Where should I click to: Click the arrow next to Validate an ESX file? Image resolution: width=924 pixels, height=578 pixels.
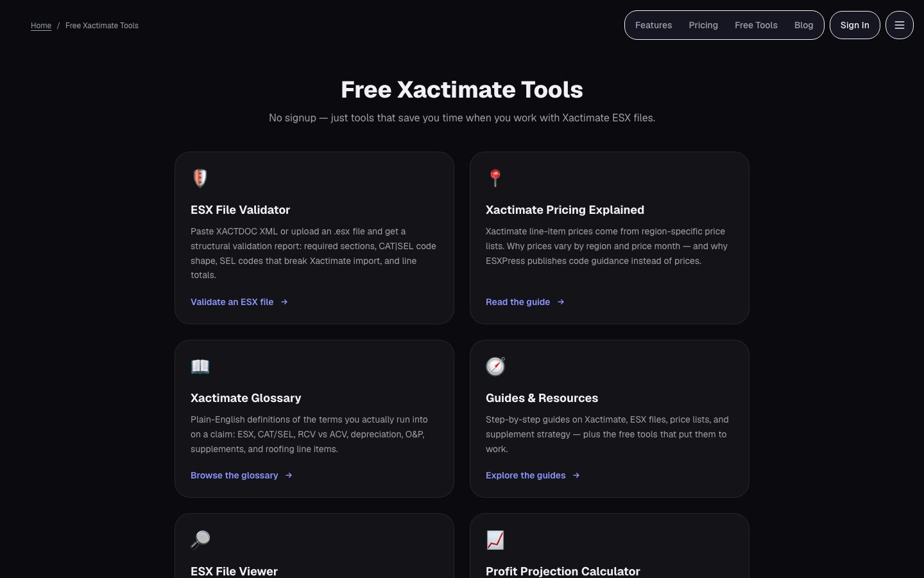[x=284, y=302]
